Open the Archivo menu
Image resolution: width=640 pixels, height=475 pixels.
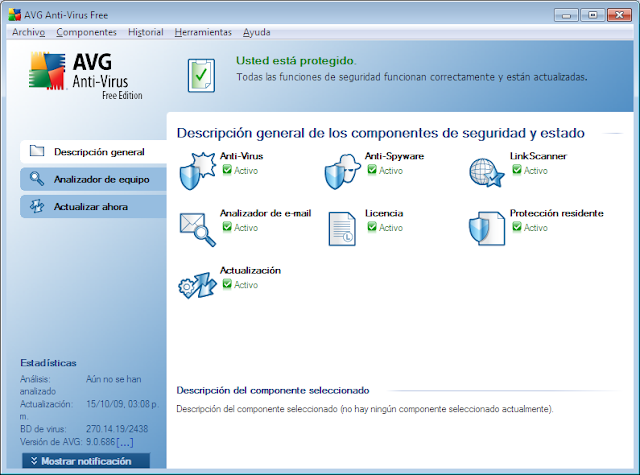(29, 32)
